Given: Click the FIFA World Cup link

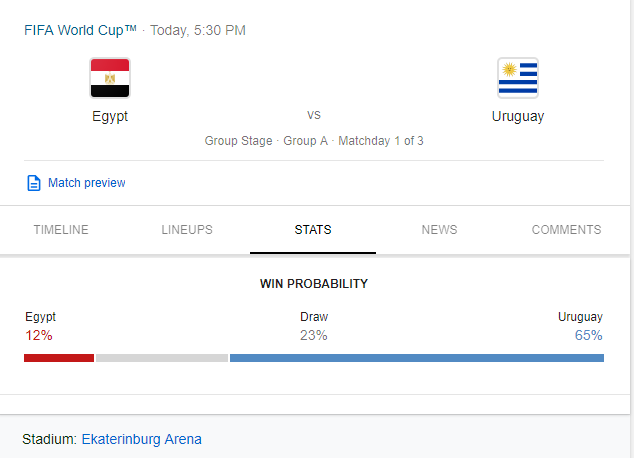Looking at the screenshot, I should (80, 30).
